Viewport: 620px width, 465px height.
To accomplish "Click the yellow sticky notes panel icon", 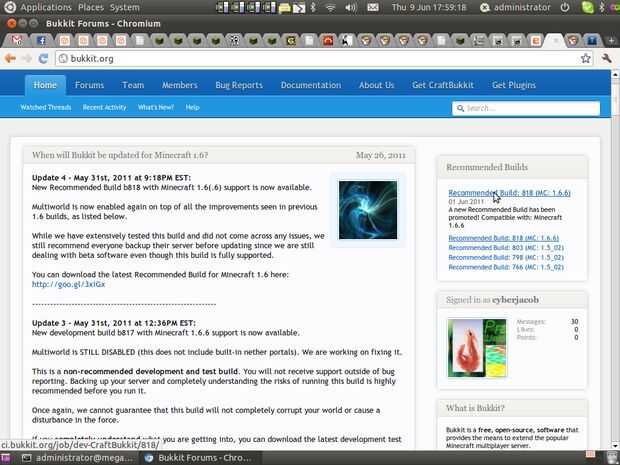I will point(284,8).
